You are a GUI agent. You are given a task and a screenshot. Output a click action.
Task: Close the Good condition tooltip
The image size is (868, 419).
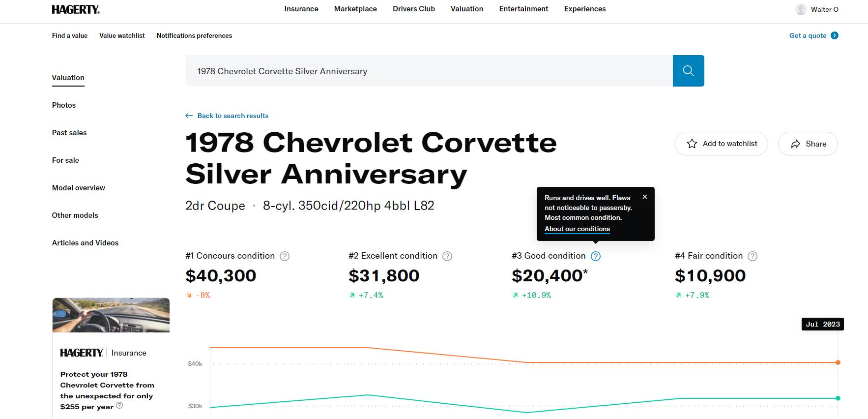[645, 197]
